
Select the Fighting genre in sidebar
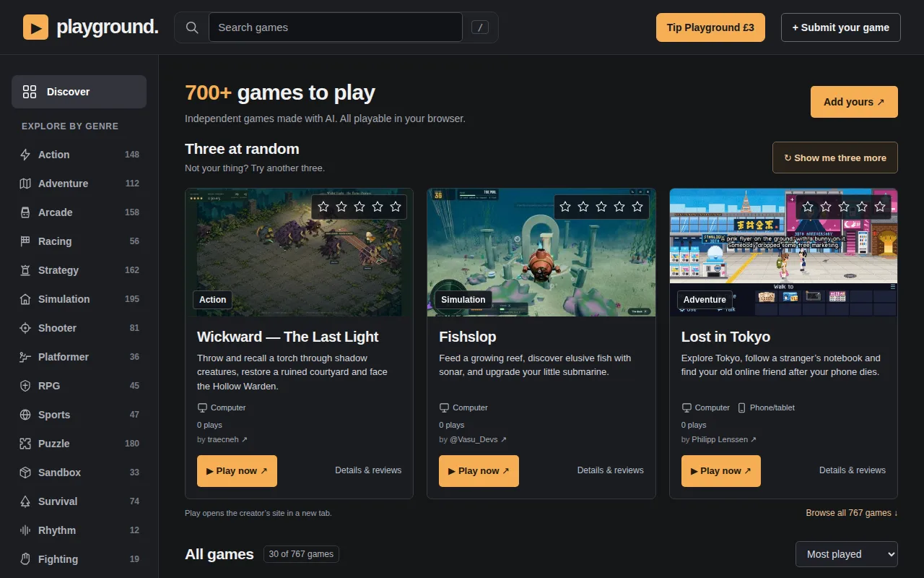[x=79, y=559]
